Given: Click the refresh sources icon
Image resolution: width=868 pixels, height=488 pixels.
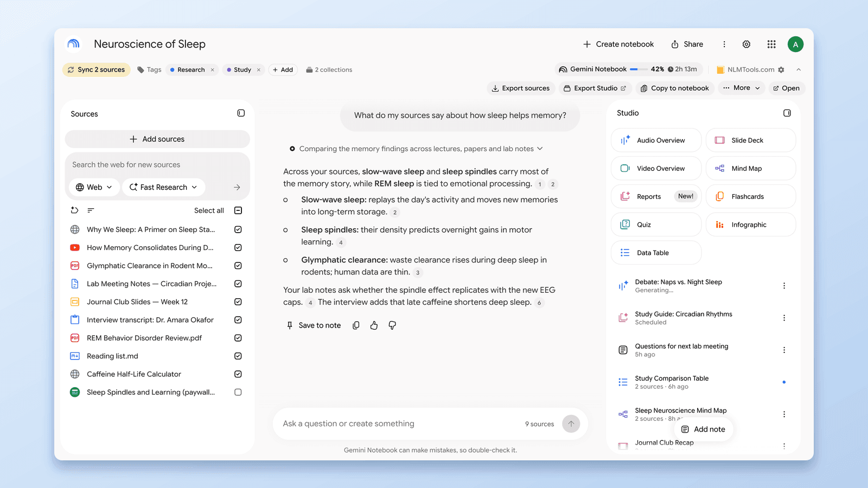Looking at the screenshot, I should (75, 210).
